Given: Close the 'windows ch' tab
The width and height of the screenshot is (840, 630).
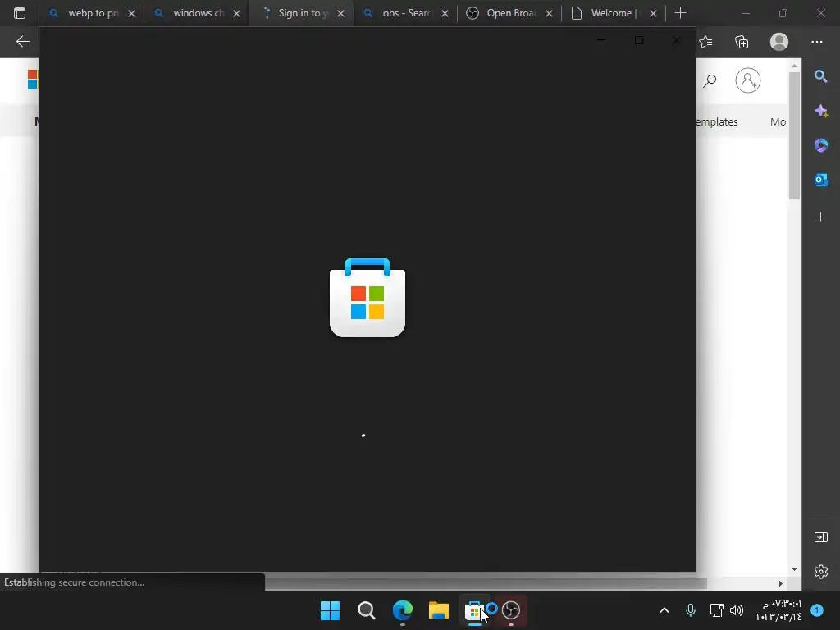Looking at the screenshot, I should click(x=237, y=14).
